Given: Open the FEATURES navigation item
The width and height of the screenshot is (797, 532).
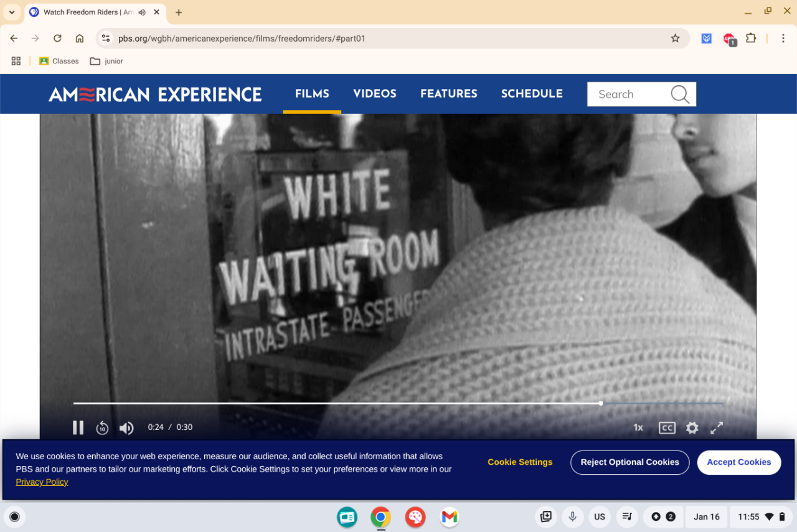Looking at the screenshot, I should coord(449,94).
